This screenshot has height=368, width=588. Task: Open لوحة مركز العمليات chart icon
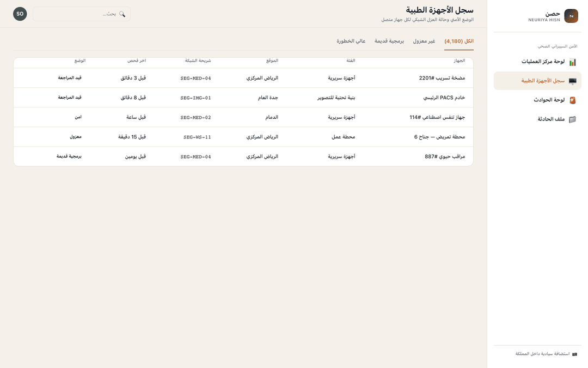point(573,62)
